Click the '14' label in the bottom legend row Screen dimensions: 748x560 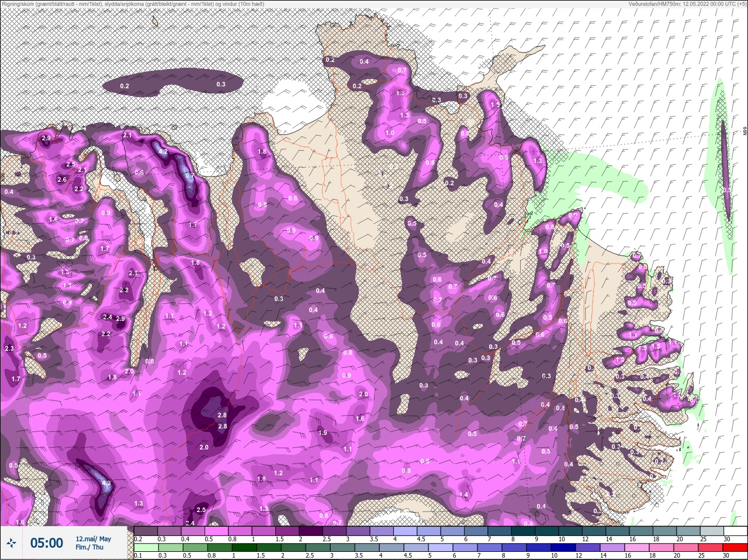click(x=604, y=555)
